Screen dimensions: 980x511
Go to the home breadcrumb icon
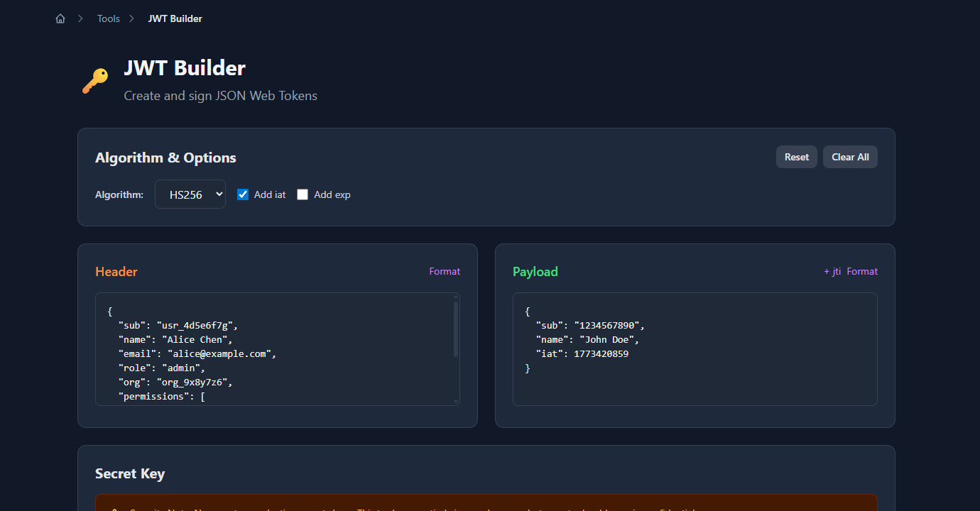[x=60, y=19]
